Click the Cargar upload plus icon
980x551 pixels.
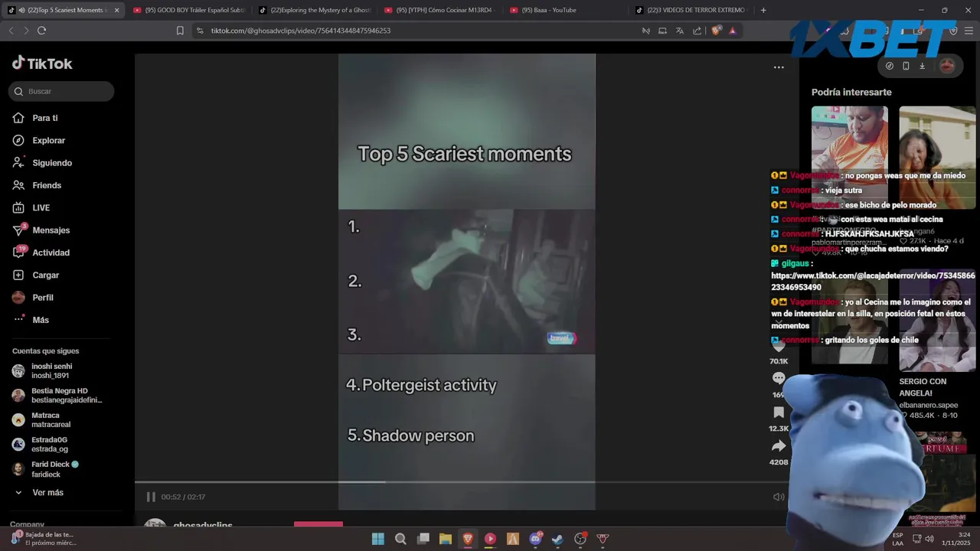pyautogui.click(x=18, y=275)
